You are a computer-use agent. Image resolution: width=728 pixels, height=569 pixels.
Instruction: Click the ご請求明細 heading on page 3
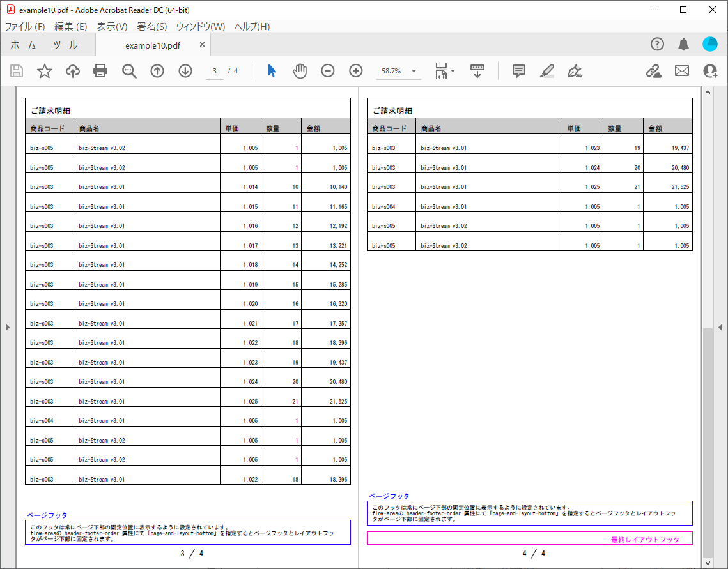pyautogui.click(x=50, y=110)
